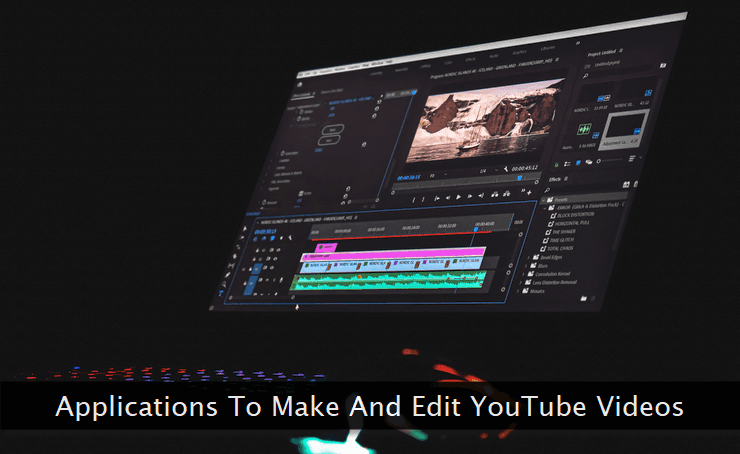Select the Track Select Forward tool
This screenshot has width=740, height=454.
[241, 238]
